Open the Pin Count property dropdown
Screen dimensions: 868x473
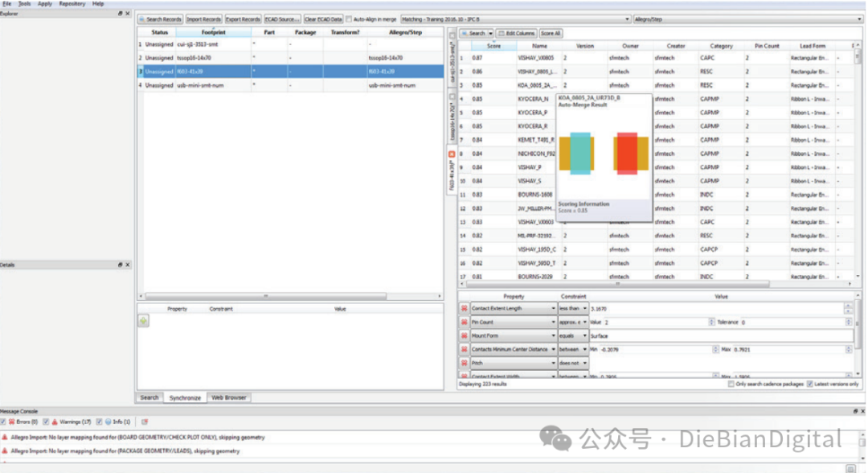click(x=513, y=323)
